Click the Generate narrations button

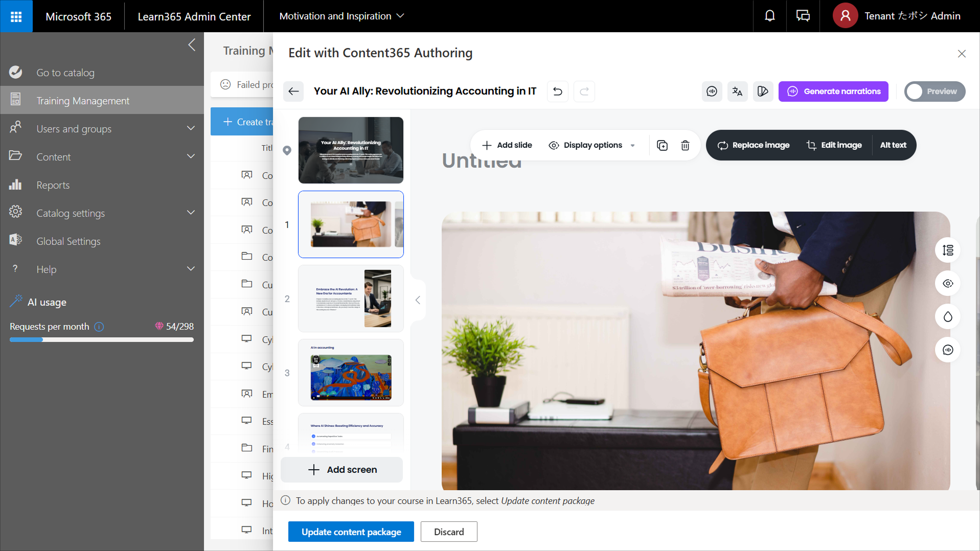point(833,91)
